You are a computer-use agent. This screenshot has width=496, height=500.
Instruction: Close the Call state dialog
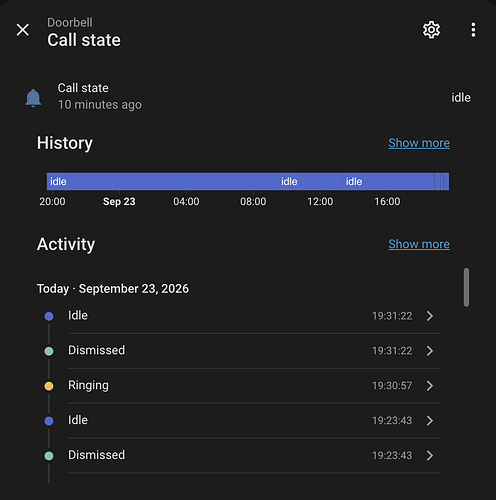click(23, 30)
